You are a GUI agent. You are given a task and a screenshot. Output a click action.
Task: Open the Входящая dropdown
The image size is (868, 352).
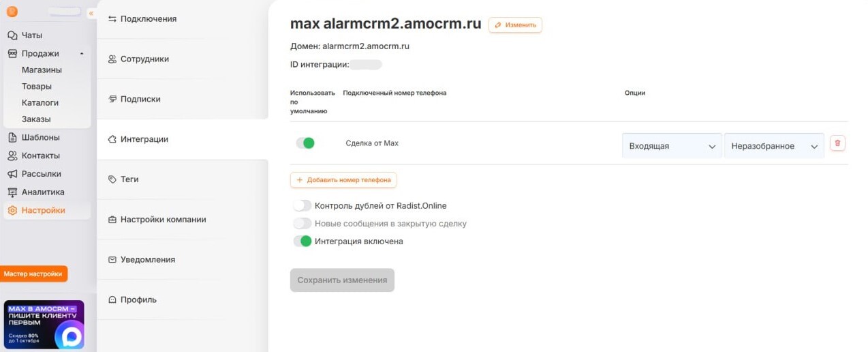click(x=672, y=146)
